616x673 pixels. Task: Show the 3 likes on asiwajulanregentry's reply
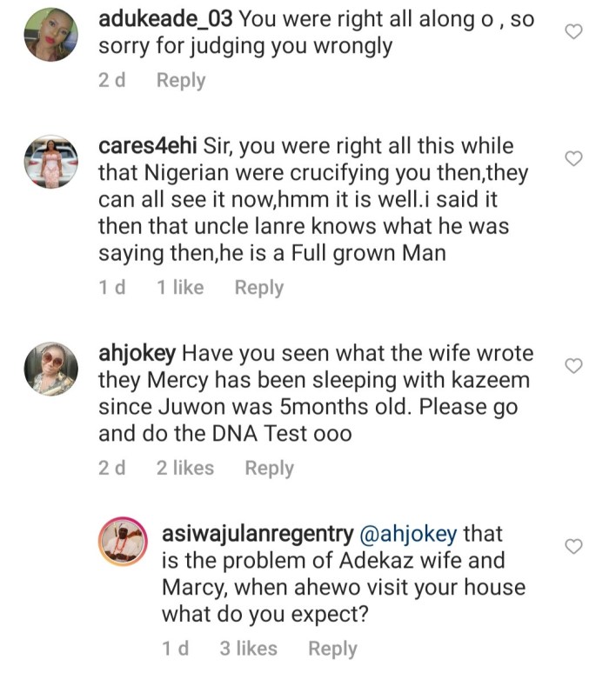point(248,649)
